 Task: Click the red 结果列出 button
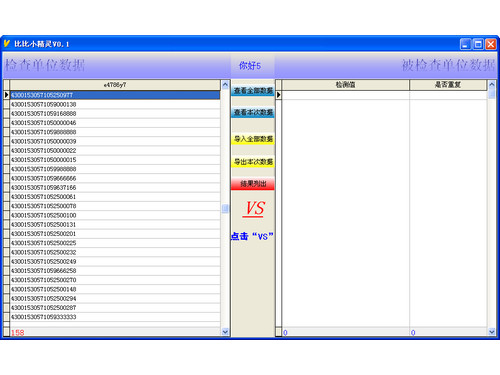[x=253, y=184]
